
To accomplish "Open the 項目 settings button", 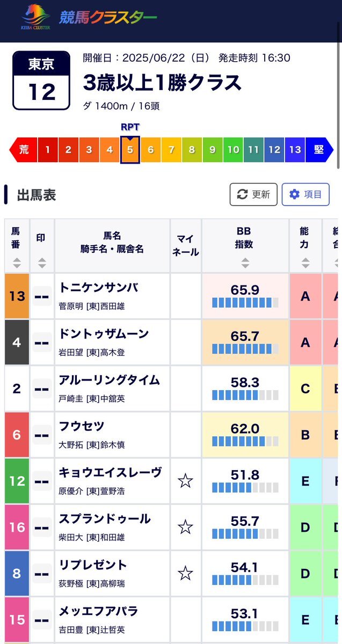I will pyautogui.click(x=305, y=194).
